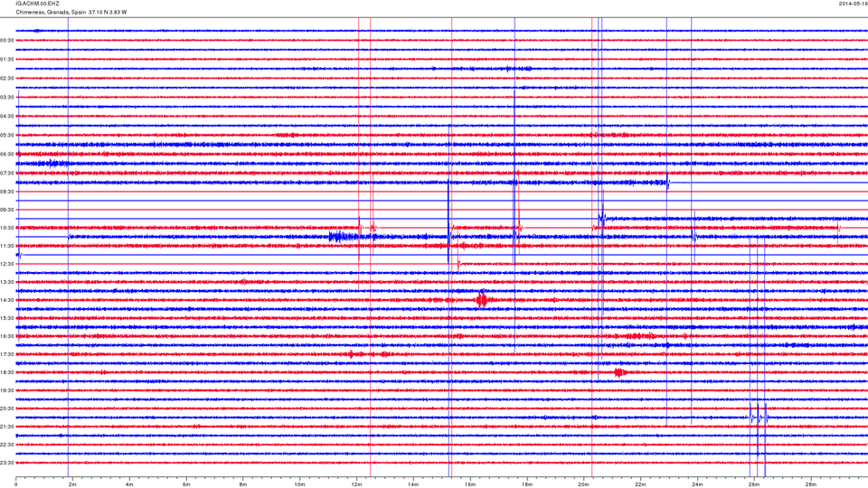Click the 4m tick label on the axis
This screenshot has height=488, width=868.
tap(129, 484)
